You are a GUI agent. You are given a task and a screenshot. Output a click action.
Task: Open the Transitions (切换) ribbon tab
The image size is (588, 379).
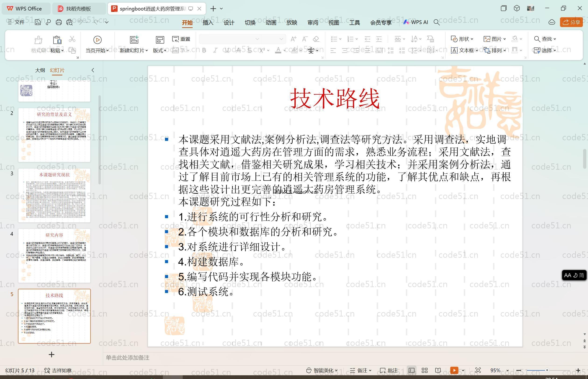click(250, 23)
